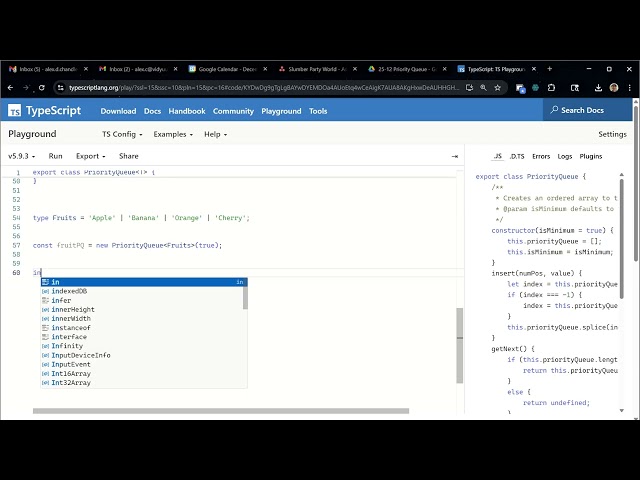Viewport: 640px width, 480px height.
Task: Expand the Help dropdown
Action: 216,134
